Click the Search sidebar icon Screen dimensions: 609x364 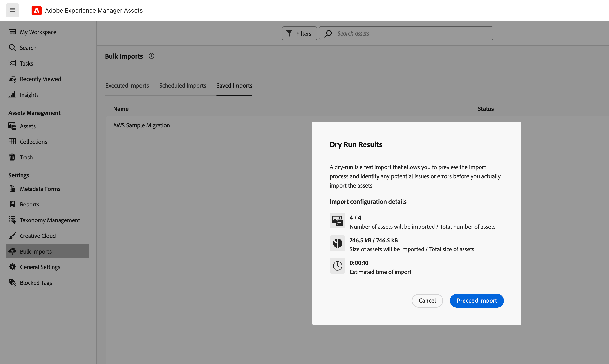pyautogui.click(x=13, y=48)
